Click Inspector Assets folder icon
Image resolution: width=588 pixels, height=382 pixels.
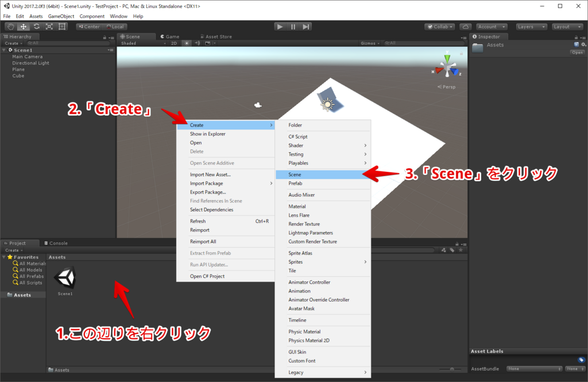pos(477,48)
